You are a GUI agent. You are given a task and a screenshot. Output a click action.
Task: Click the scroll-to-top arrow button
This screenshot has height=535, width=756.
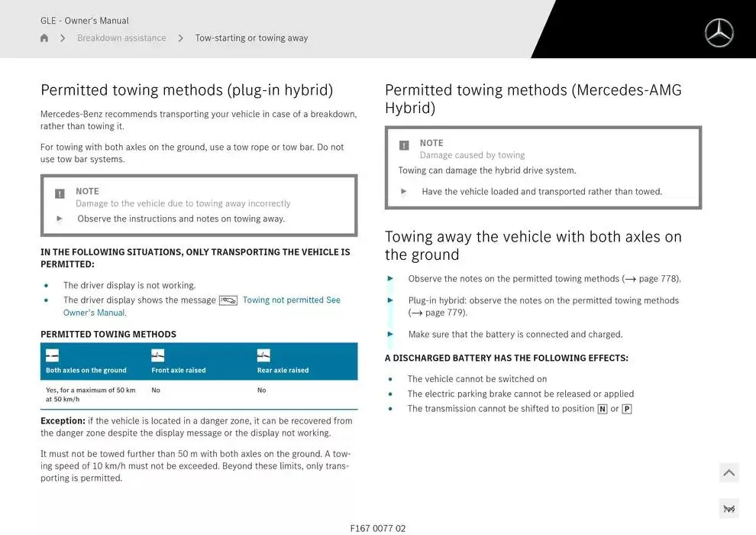729,473
